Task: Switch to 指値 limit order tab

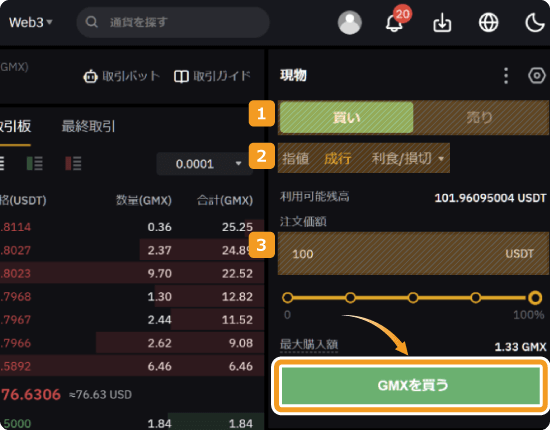Action: click(295, 159)
